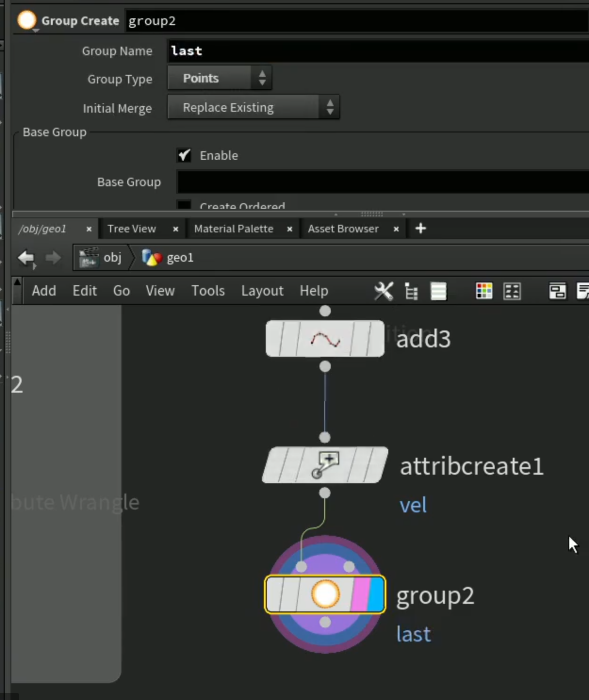589x700 pixels.
Task: Click the Group Name input field
Action: 378,50
